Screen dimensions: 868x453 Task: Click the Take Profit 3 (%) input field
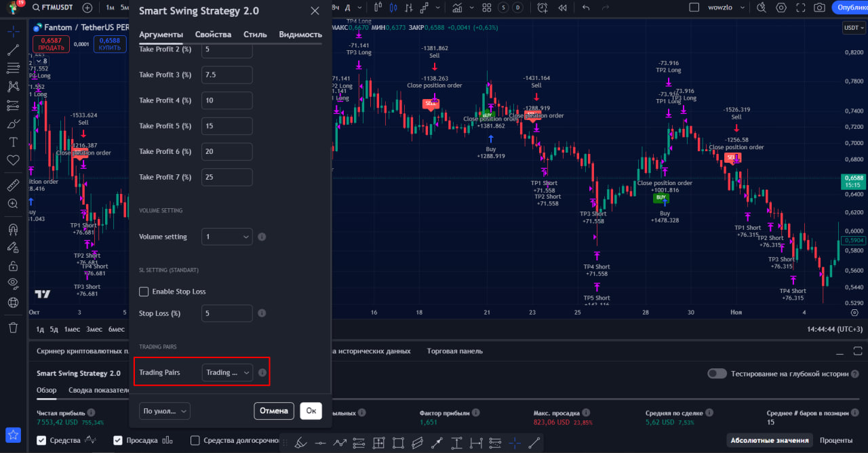pos(227,75)
